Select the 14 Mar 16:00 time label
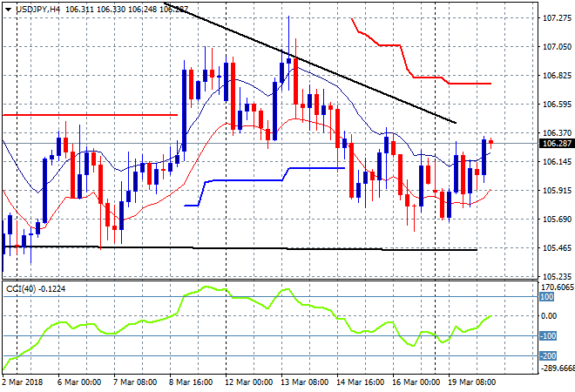 360,382
